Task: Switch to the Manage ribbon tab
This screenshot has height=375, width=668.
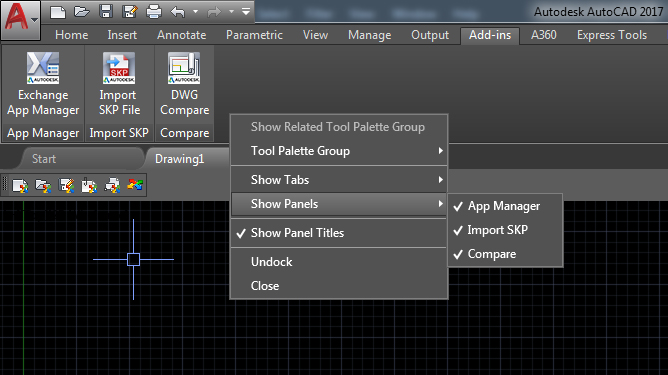Action: coord(369,35)
